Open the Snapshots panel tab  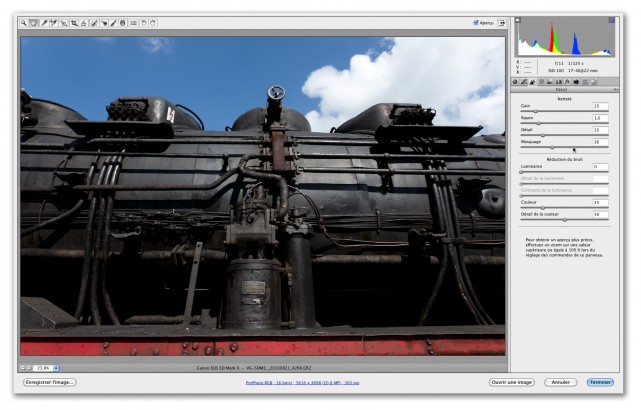tap(593, 82)
